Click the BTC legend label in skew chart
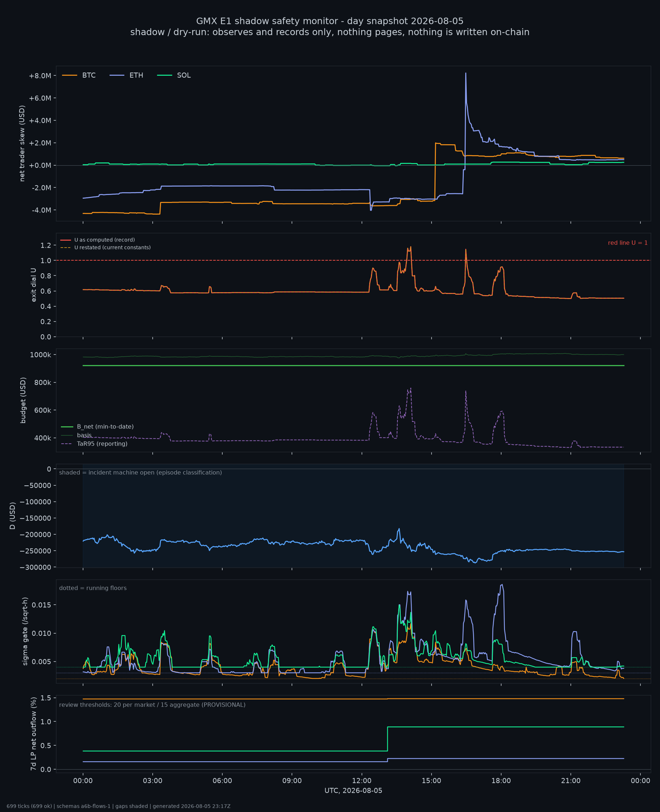The width and height of the screenshot is (660, 812). tap(89, 75)
